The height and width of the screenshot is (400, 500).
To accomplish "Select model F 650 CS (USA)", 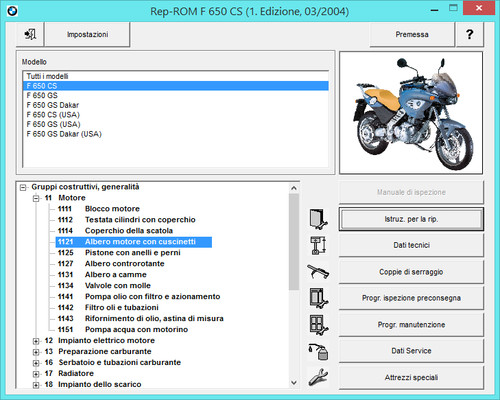I will 176,115.
